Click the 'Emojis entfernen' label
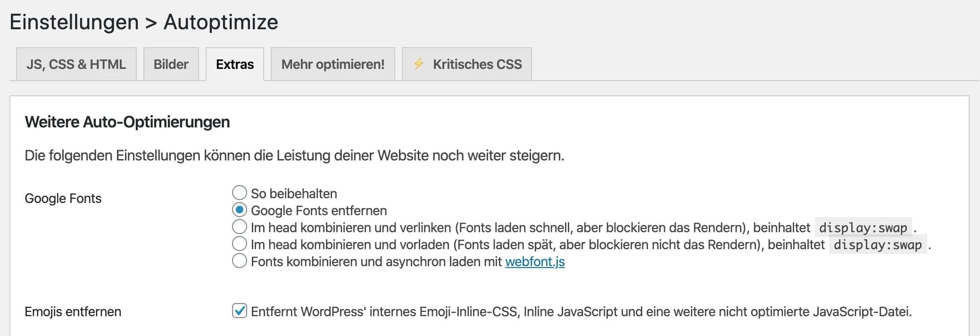The height and width of the screenshot is (336, 980). click(x=73, y=311)
